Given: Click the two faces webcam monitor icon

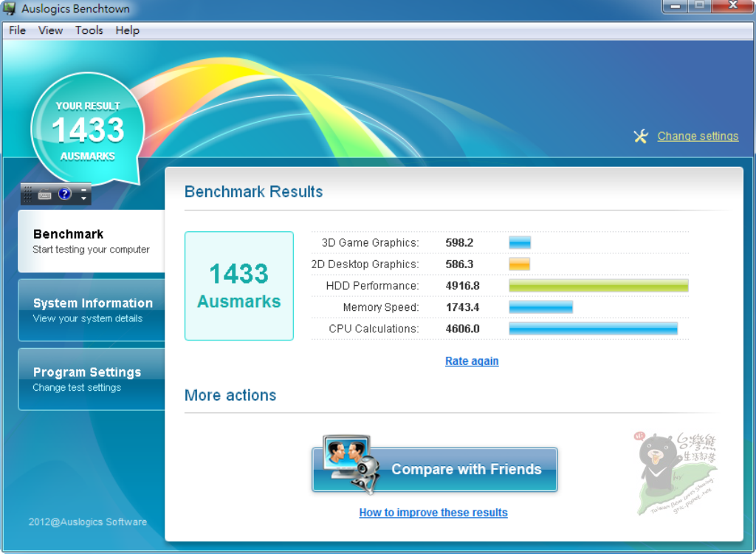Looking at the screenshot, I should (x=352, y=464).
